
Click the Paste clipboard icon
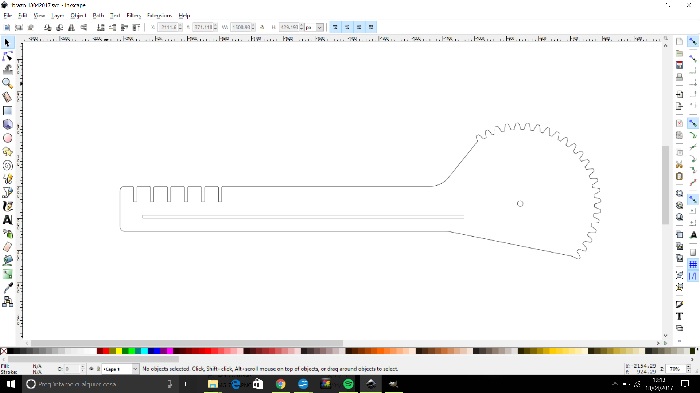point(679,176)
